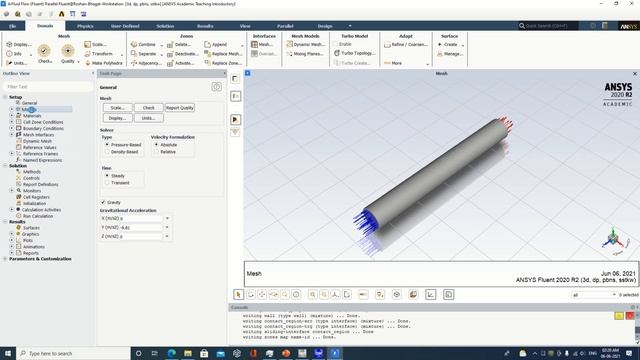Switch to the Parallel ribbon tab
640x360 pixels.
pos(285,26)
